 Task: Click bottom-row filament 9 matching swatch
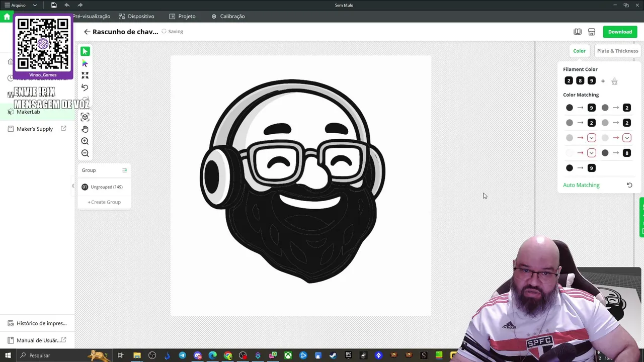coord(592,168)
